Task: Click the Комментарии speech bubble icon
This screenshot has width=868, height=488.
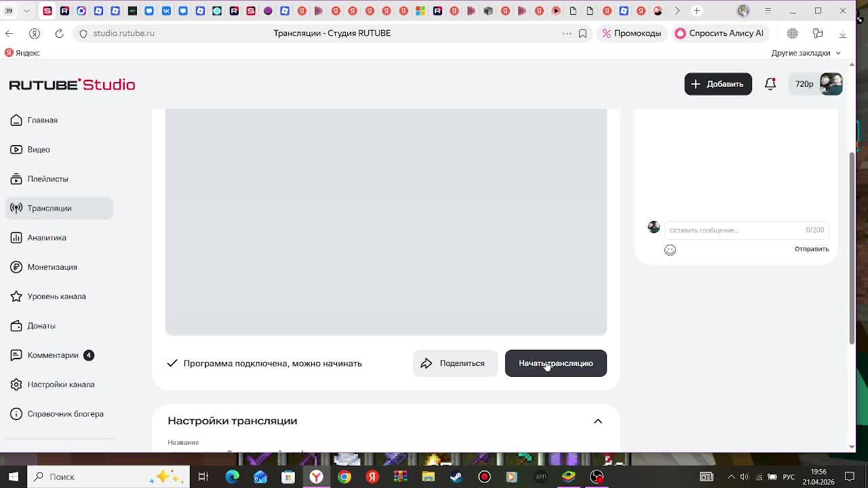Action: (16, 355)
